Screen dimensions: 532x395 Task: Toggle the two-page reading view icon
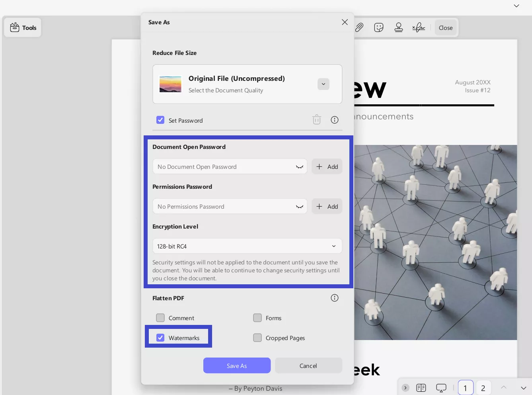tap(421, 388)
